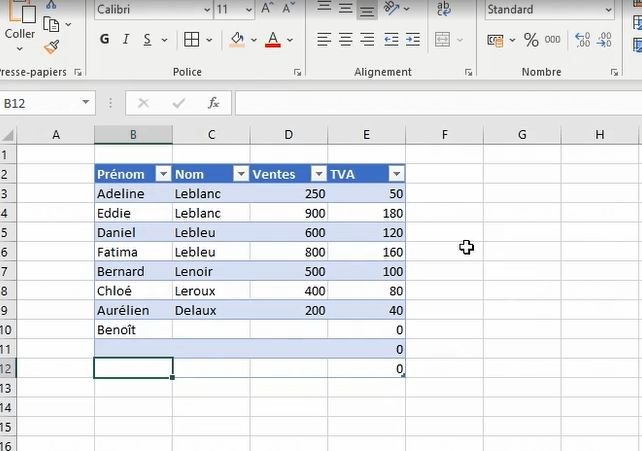642x451 pixels.
Task: Decrease indent icon
Action: pyautogui.click(x=391, y=39)
